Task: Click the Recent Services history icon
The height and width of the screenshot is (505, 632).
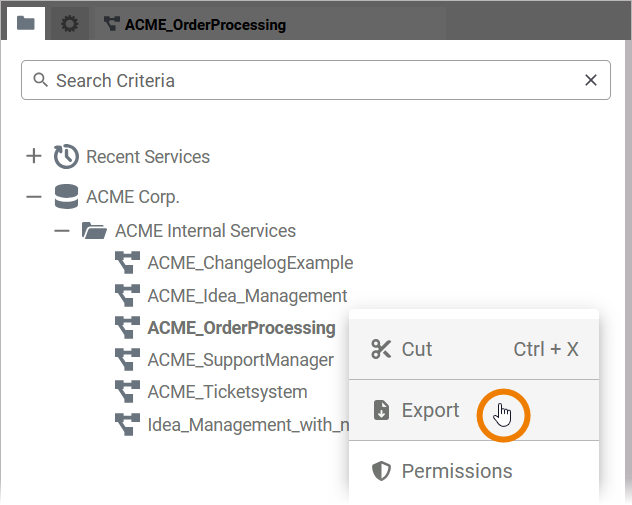Action: (66, 157)
